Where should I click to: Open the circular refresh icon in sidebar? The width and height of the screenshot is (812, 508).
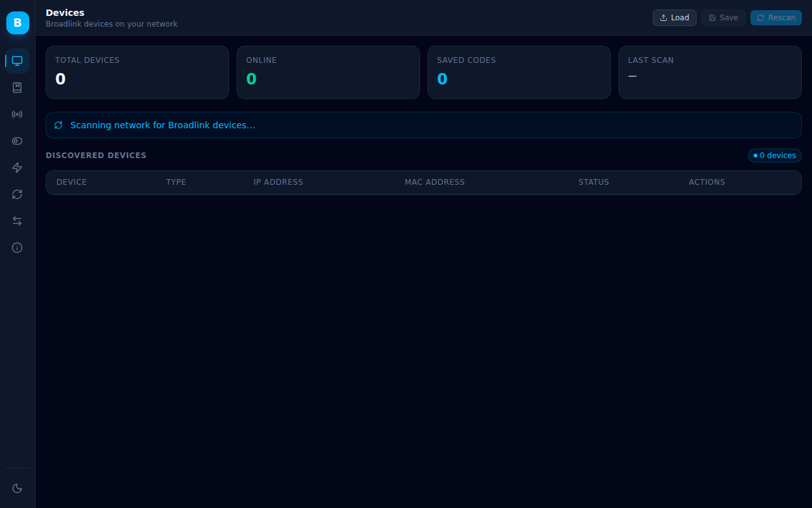coord(17,194)
